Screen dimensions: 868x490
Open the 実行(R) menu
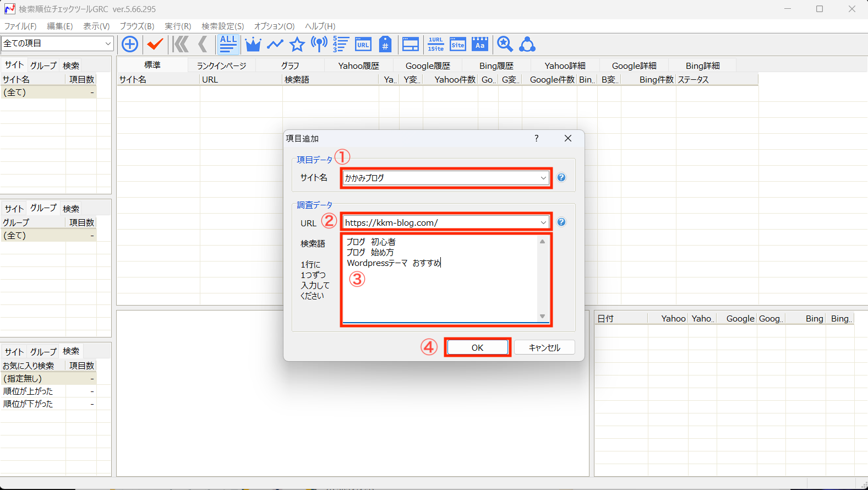coord(178,26)
